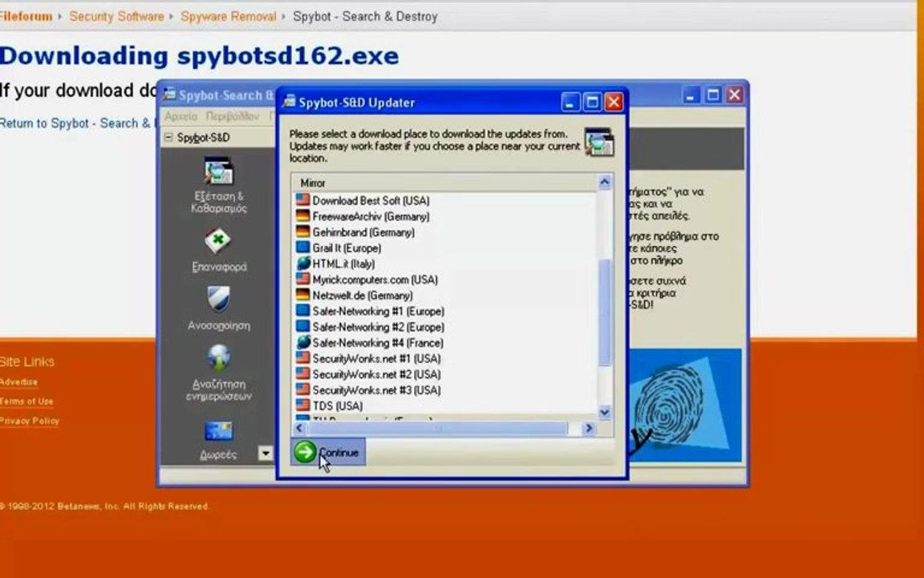Open Fileforum breadcrumb link
This screenshot has width=924, height=578.
click(x=26, y=16)
